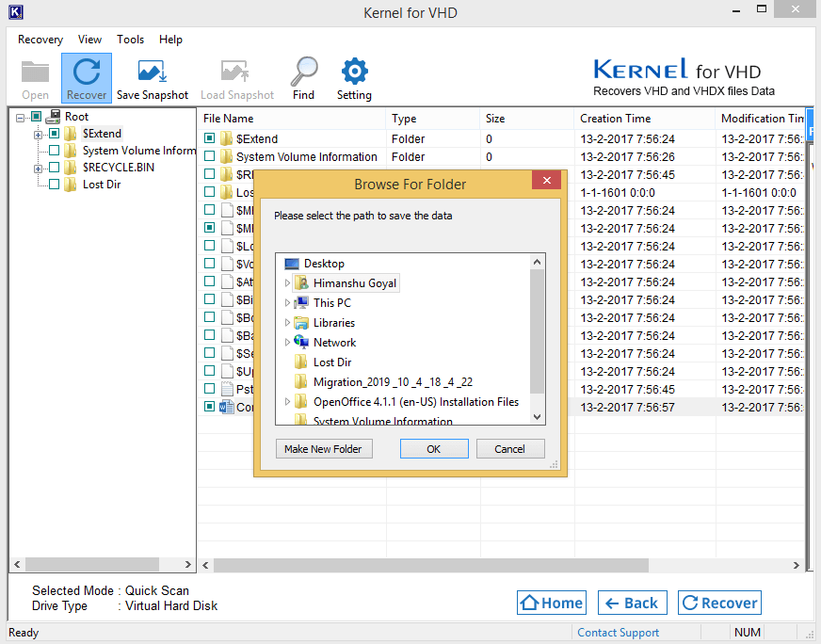Open the Setting gear icon

[354, 72]
